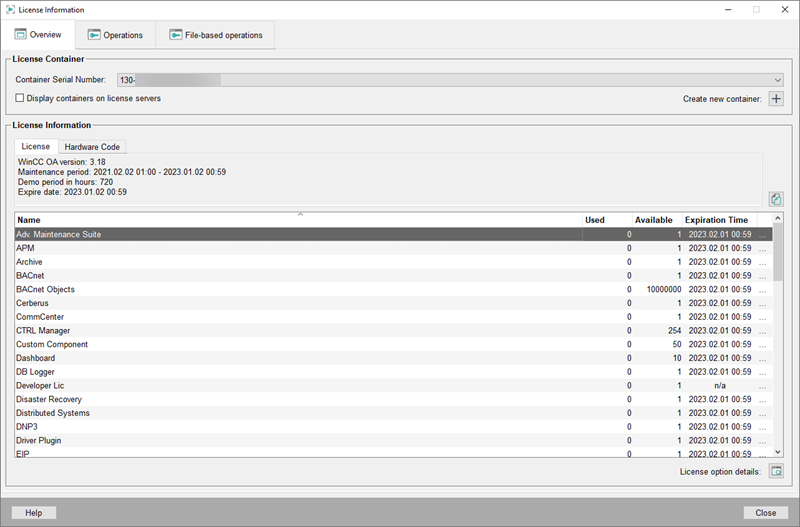800x527 pixels.
Task: Create new container plus icon
Action: [776, 98]
